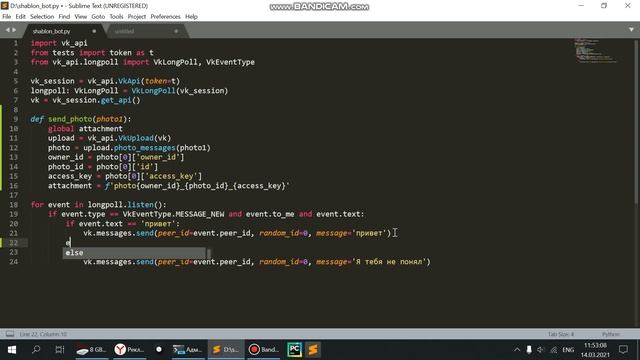Open the 8 GB drive taskbar item
Screen dimensions: 640x360
92,350
